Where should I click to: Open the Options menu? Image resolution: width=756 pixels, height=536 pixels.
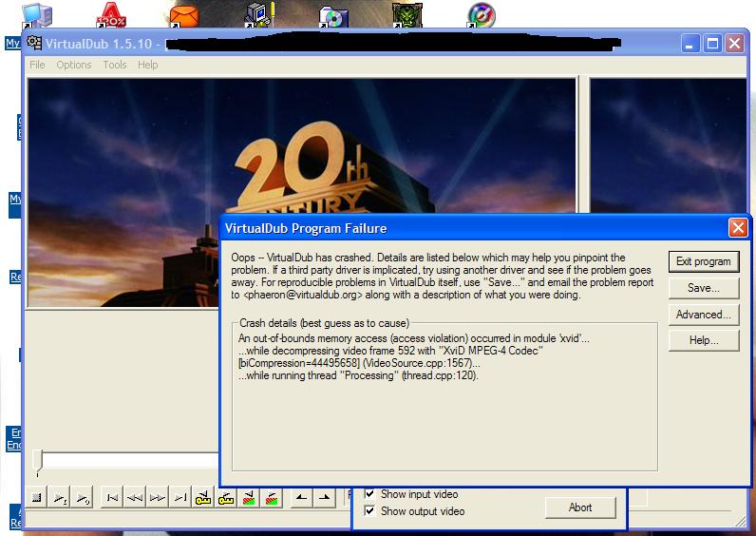click(74, 65)
